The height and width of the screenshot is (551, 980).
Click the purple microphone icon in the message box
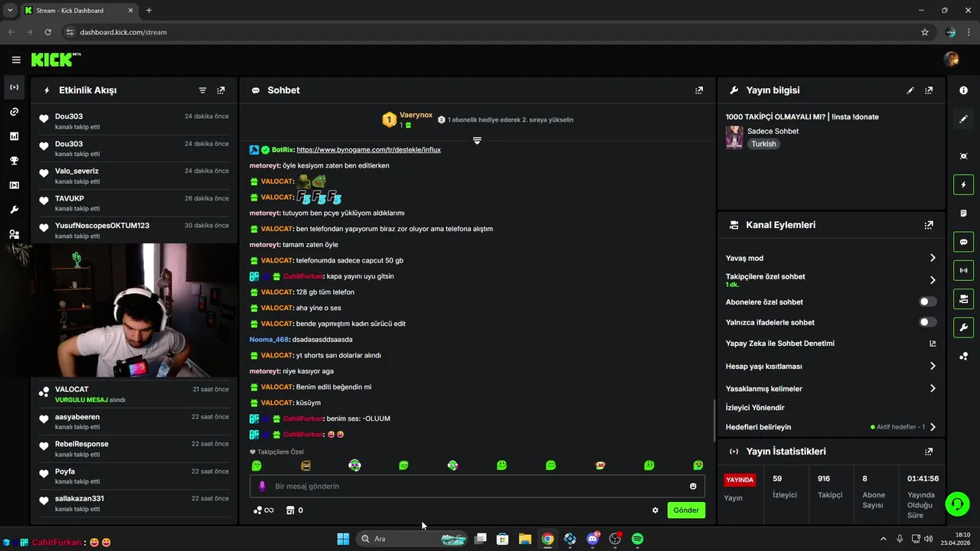pos(262,486)
